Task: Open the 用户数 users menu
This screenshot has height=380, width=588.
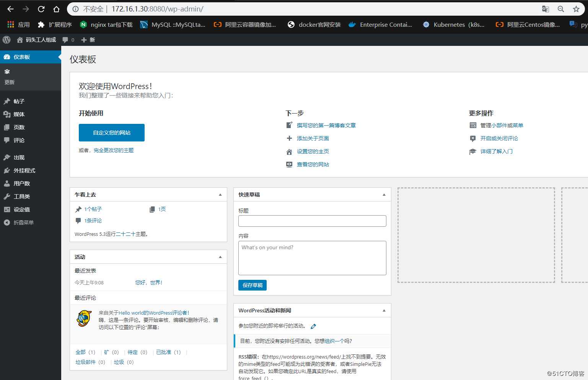Action: point(31,184)
